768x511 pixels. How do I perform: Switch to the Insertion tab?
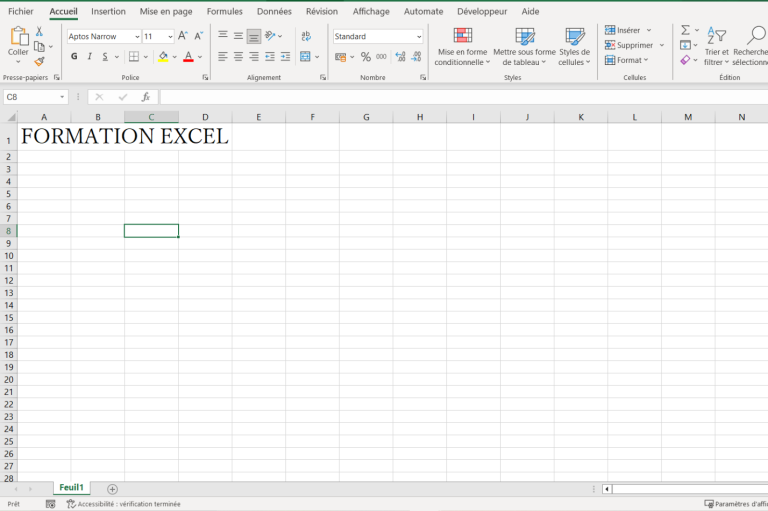pyautogui.click(x=108, y=11)
